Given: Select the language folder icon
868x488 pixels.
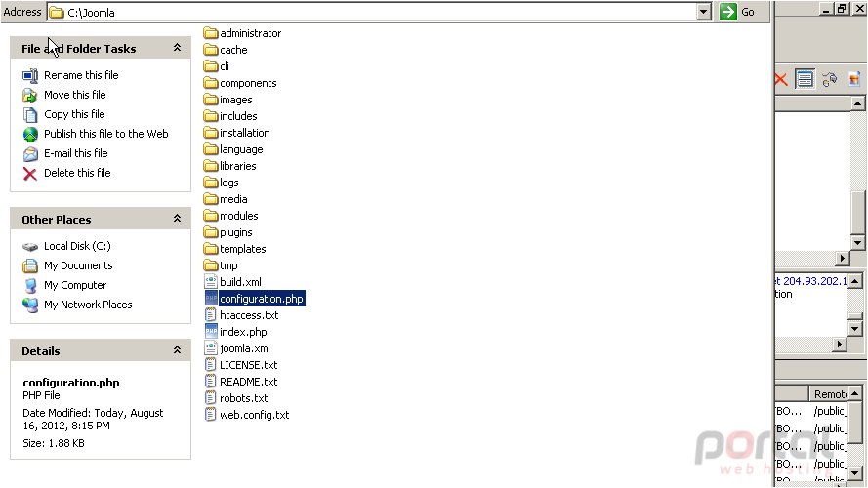Looking at the screenshot, I should pyautogui.click(x=210, y=149).
